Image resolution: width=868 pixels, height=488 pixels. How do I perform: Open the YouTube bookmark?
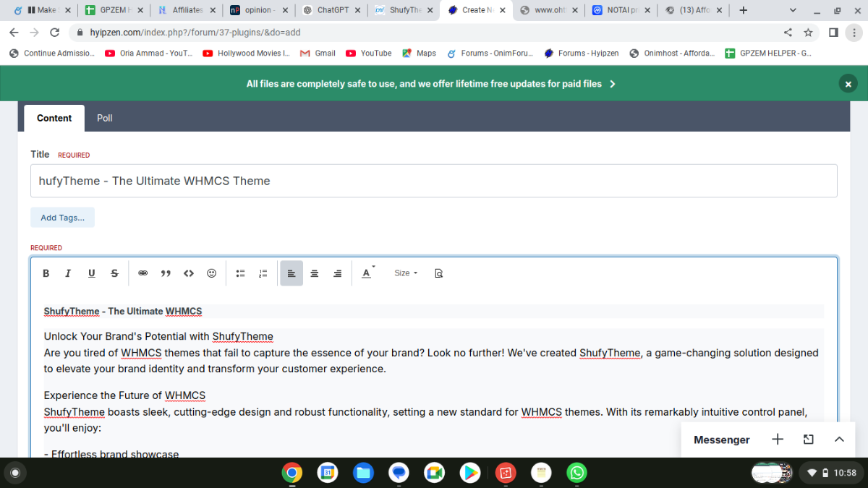tap(369, 53)
